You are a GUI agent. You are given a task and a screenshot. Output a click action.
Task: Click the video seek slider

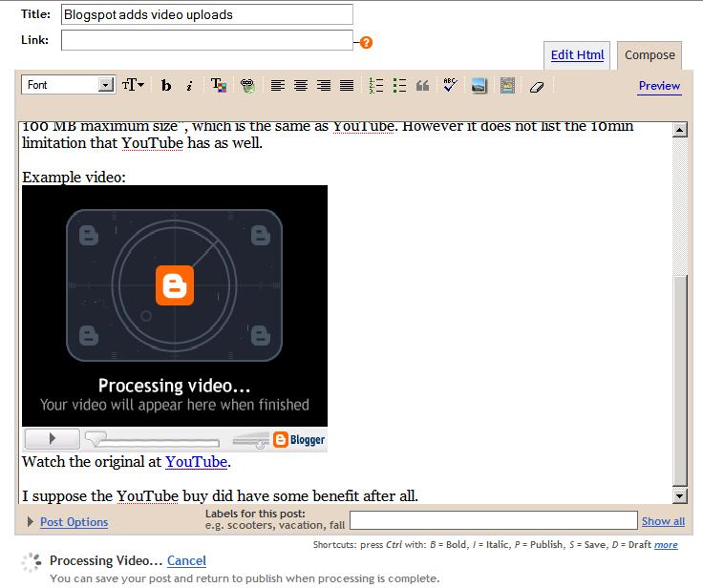(x=153, y=440)
